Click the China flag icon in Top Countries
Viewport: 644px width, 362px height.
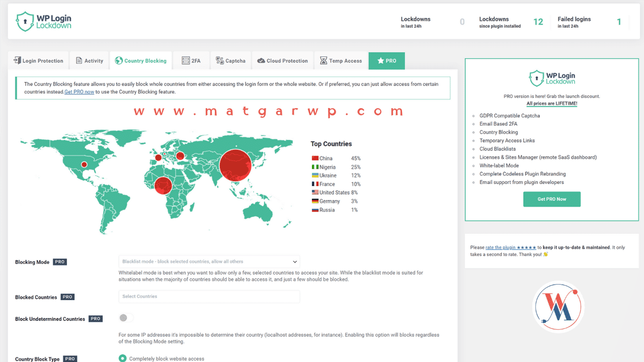tap(315, 158)
